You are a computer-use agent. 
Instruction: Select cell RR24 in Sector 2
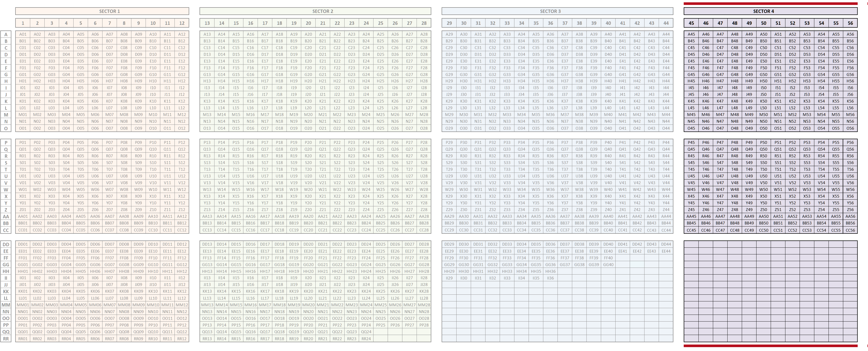[x=366, y=339]
